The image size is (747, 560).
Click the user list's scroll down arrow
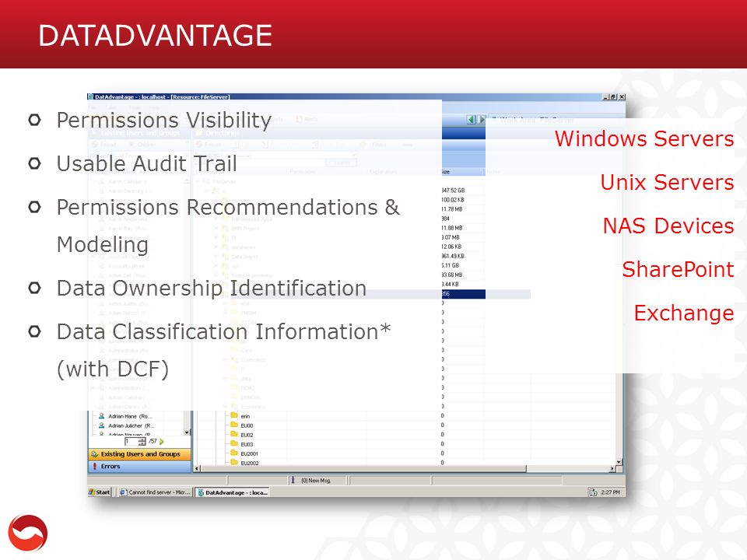click(x=187, y=432)
